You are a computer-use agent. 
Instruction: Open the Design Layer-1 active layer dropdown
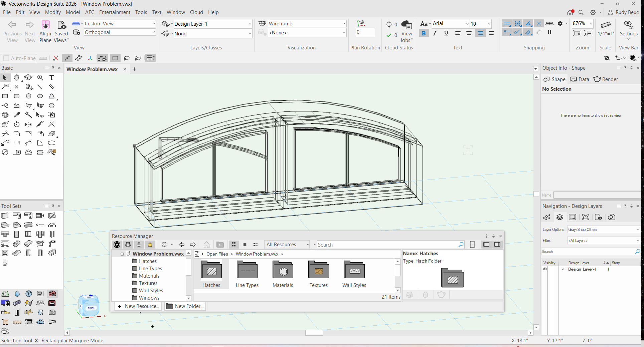pyautogui.click(x=213, y=24)
